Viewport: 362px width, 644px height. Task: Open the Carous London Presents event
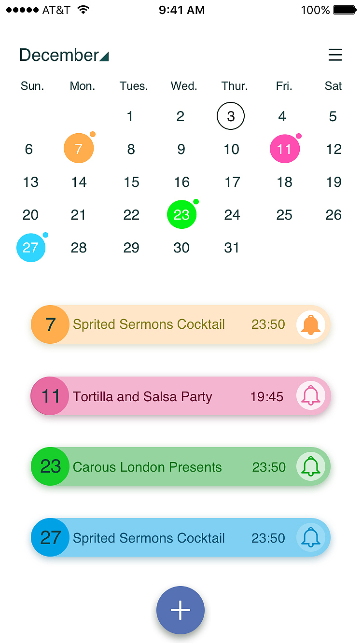147,467
